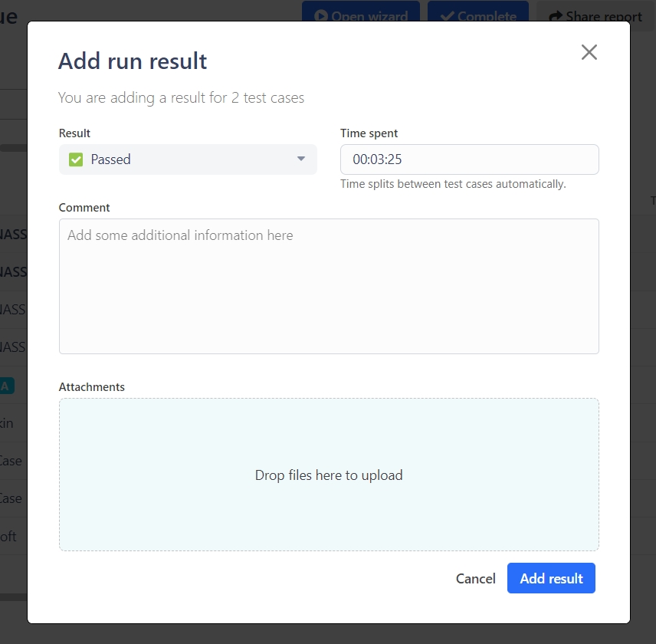Focus the Time spent field

click(469, 159)
